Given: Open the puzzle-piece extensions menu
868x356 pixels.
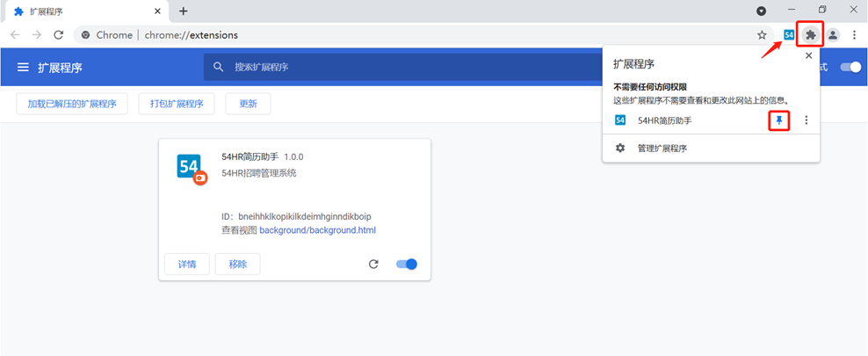Looking at the screenshot, I should click(x=810, y=35).
